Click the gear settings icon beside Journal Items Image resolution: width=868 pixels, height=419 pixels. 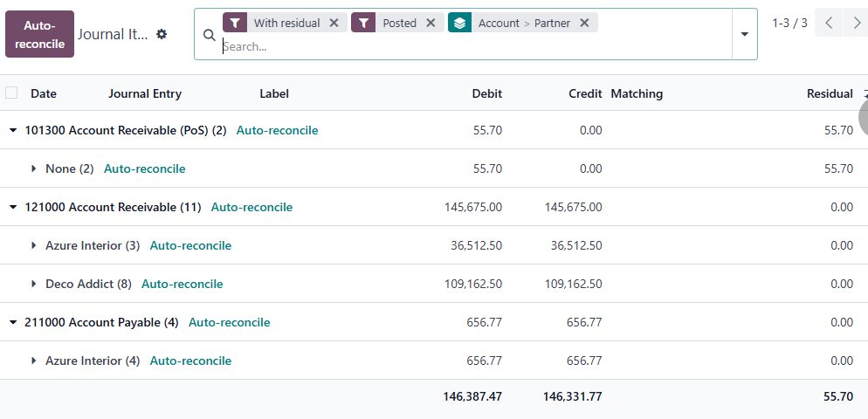162,34
